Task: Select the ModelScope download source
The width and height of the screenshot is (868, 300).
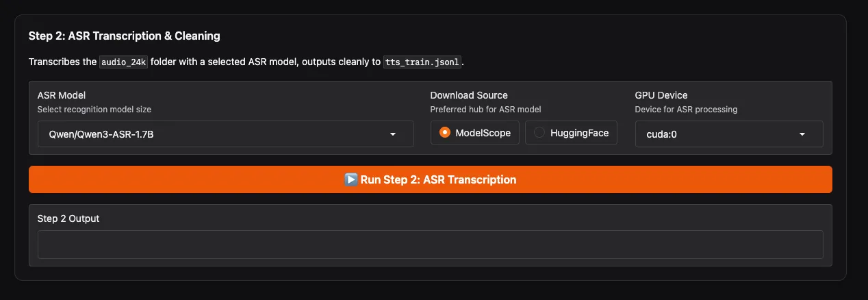Action: click(x=446, y=133)
